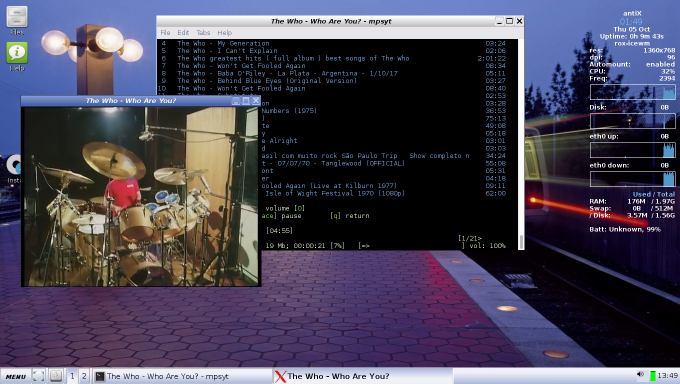Switch to workspace 1
680x384 pixels.
[x=72, y=376]
